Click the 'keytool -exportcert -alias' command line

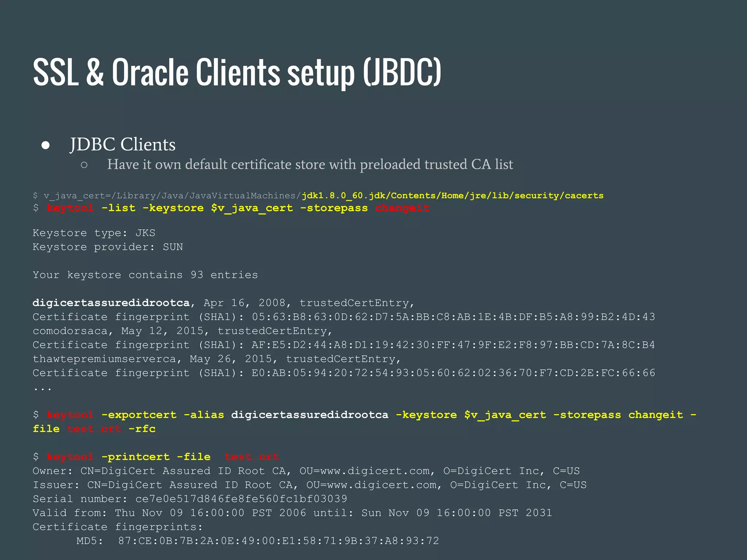coord(365,415)
